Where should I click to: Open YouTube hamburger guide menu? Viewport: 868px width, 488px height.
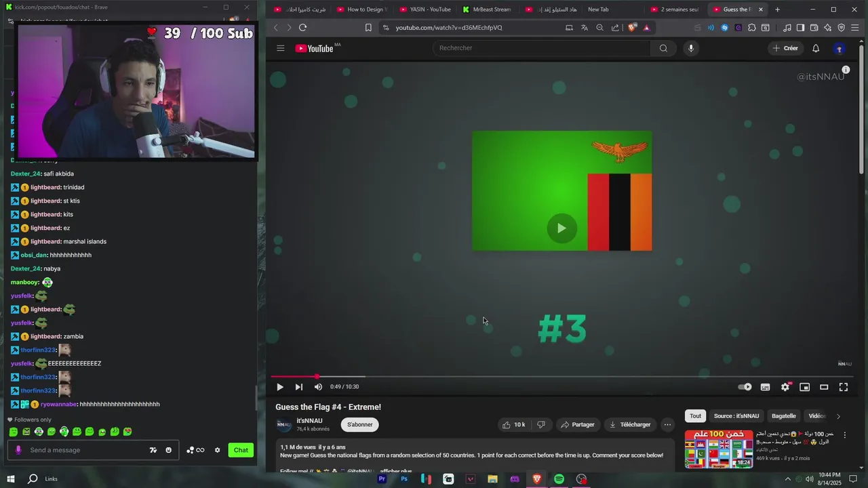(x=280, y=48)
